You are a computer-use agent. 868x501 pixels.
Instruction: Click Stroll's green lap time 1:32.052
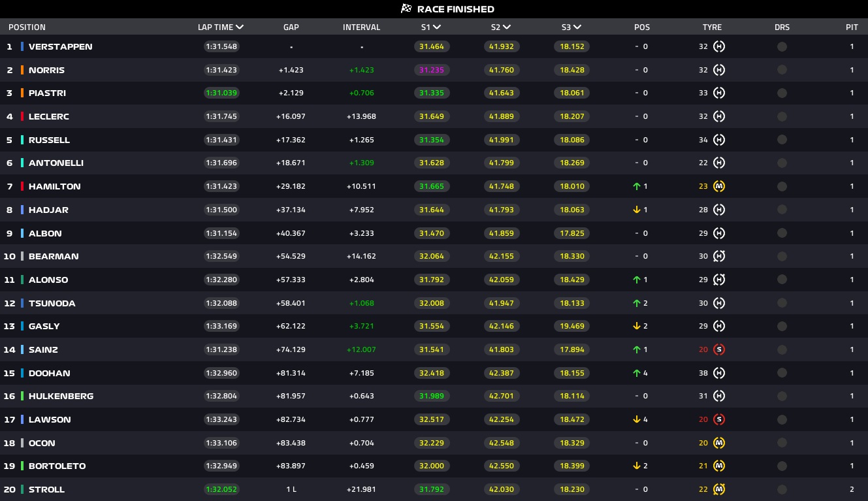pyautogui.click(x=221, y=489)
